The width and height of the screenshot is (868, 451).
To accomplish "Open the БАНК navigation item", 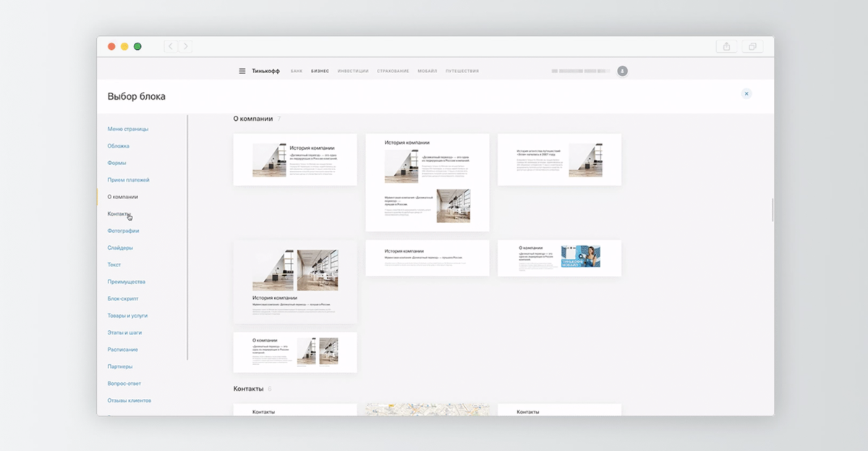I will coord(297,71).
